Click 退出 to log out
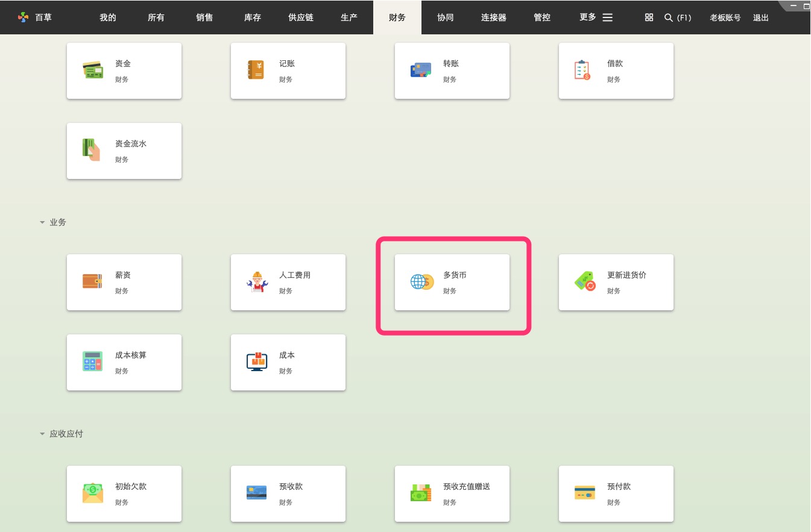The image size is (811, 532). point(761,17)
